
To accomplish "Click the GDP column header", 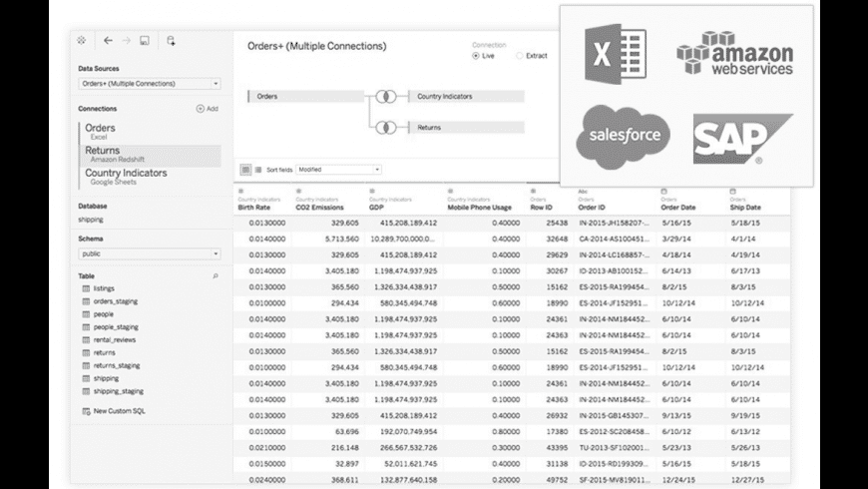I will 376,208.
